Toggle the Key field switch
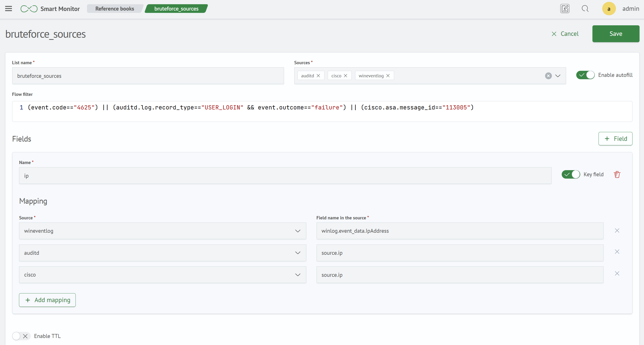The height and width of the screenshot is (345, 644). (x=571, y=175)
